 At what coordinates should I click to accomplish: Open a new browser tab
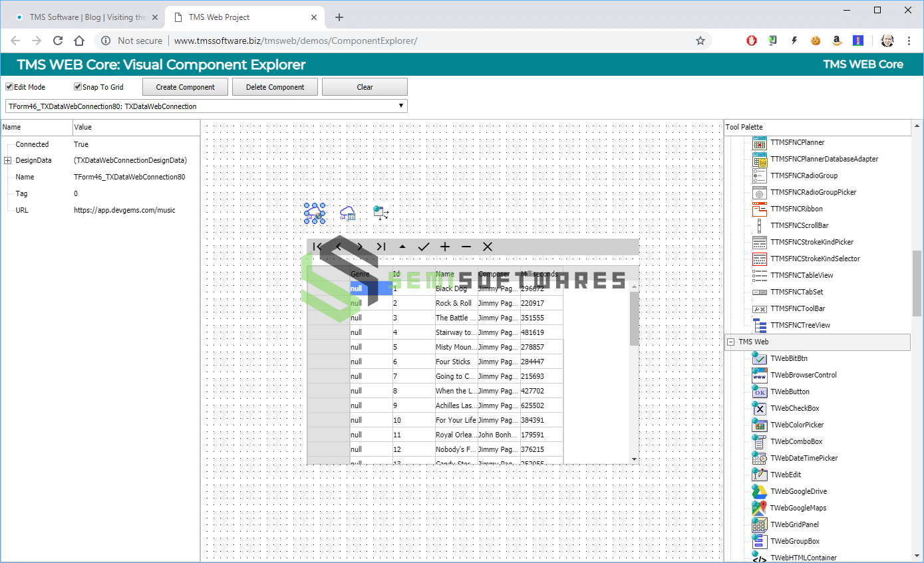(x=339, y=17)
